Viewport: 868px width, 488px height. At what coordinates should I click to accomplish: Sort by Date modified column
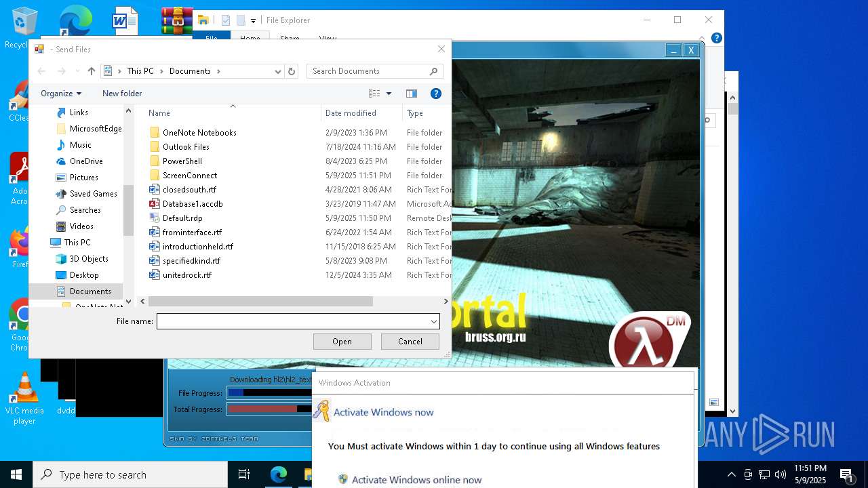[x=351, y=113]
